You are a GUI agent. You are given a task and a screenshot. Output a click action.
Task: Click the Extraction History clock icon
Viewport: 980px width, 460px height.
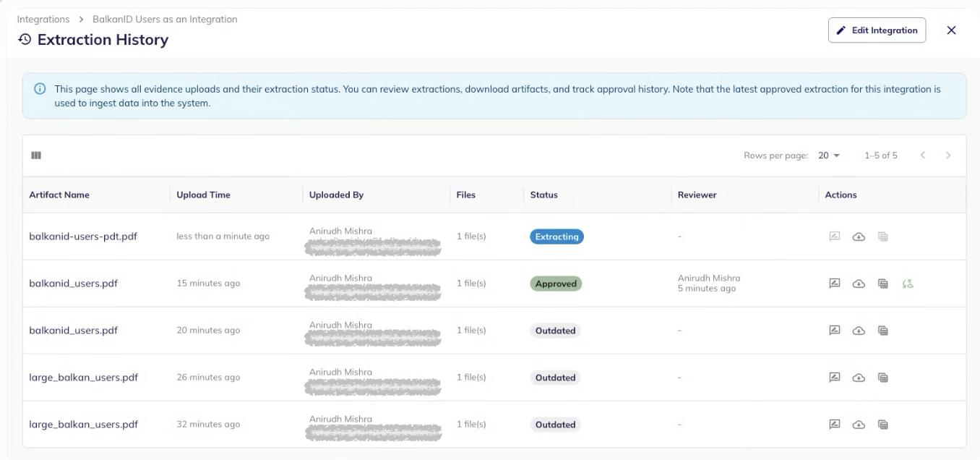pyautogui.click(x=25, y=40)
